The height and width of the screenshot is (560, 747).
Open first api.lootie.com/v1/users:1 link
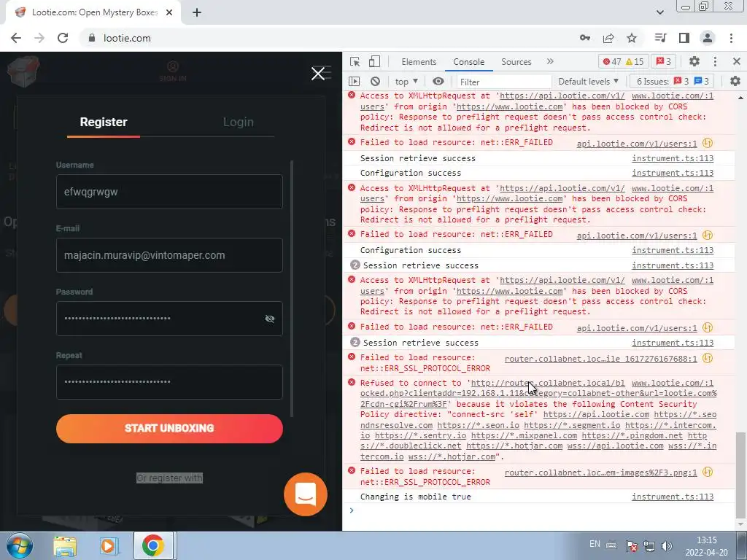[636, 144]
